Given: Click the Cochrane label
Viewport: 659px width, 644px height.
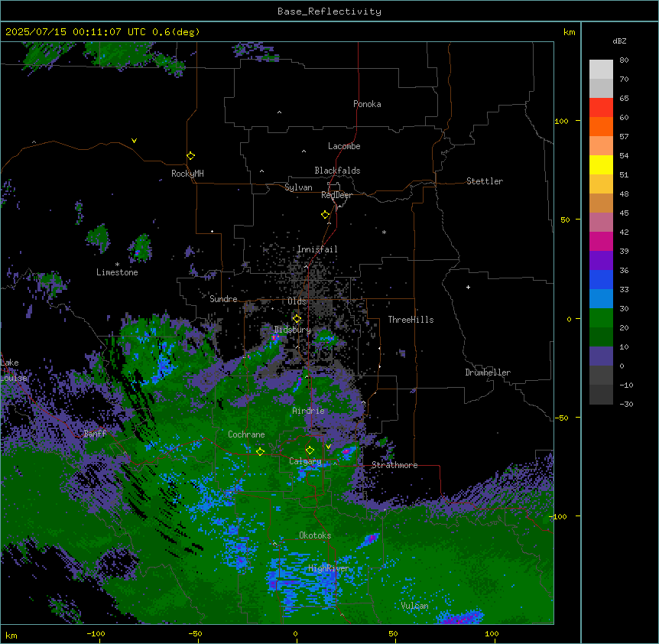Looking at the screenshot, I should coord(246,434).
